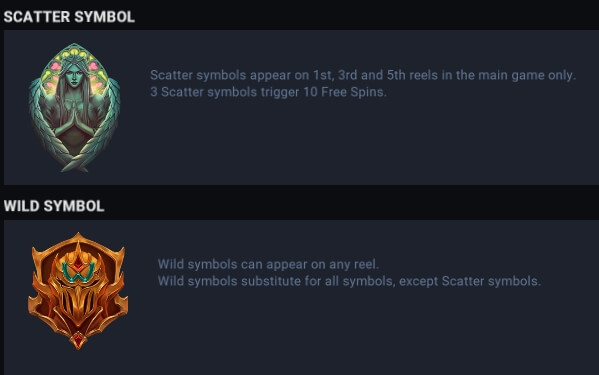Click the golden helmet Wild symbol icon
Screen dimensions: 599x375
pyautogui.click(x=78, y=291)
